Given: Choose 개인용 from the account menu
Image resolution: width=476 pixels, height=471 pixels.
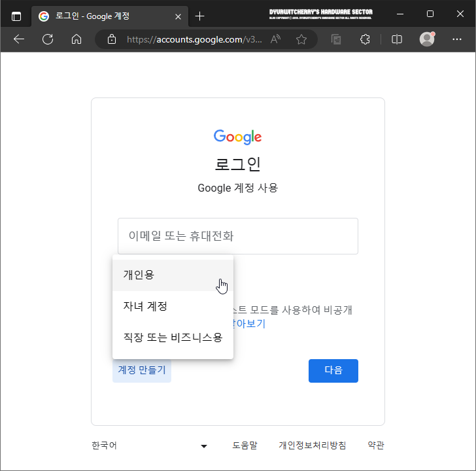Looking at the screenshot, I should [x=173, y=275].
